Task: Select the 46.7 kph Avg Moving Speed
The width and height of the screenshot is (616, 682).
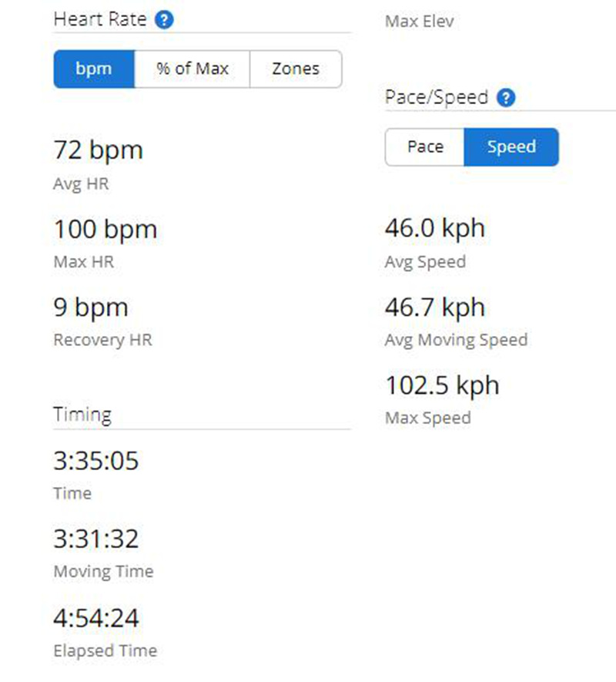Action: coord(435,308)
